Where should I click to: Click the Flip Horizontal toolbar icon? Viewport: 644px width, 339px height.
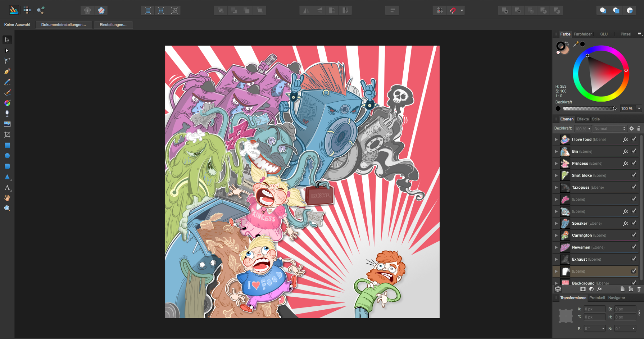click(x=306, y=10)
